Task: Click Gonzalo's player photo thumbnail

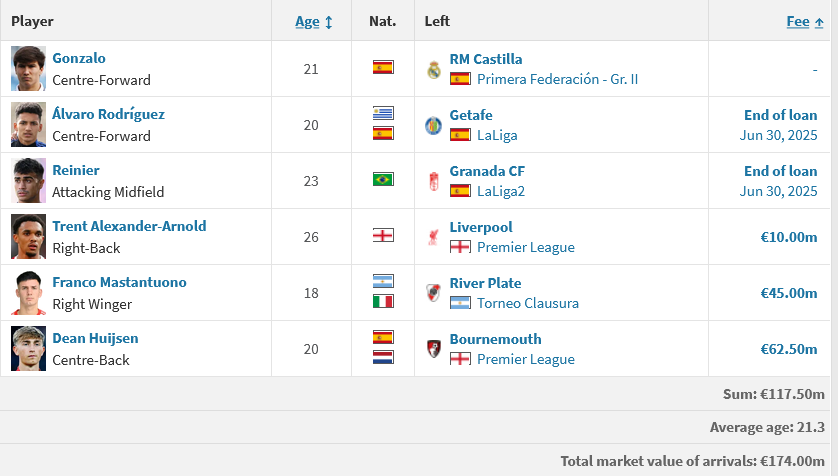Action: [x=28, y=68]
